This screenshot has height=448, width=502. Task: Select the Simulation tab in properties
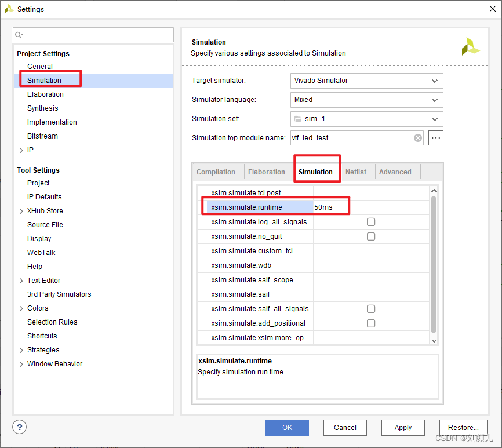(x=315, y=172)
